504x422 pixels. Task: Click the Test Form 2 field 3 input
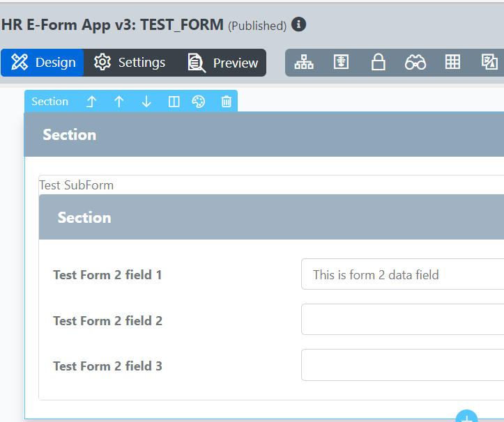[x=402, y=365]
